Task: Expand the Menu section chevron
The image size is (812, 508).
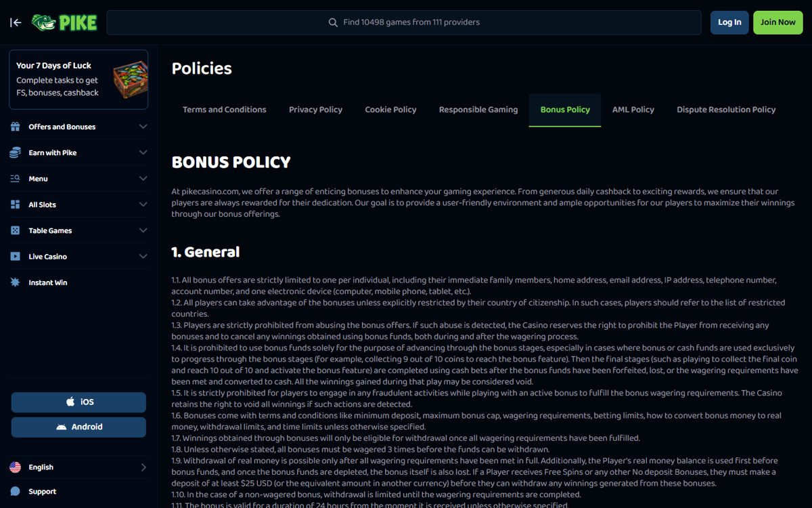Action: [143, 179]
